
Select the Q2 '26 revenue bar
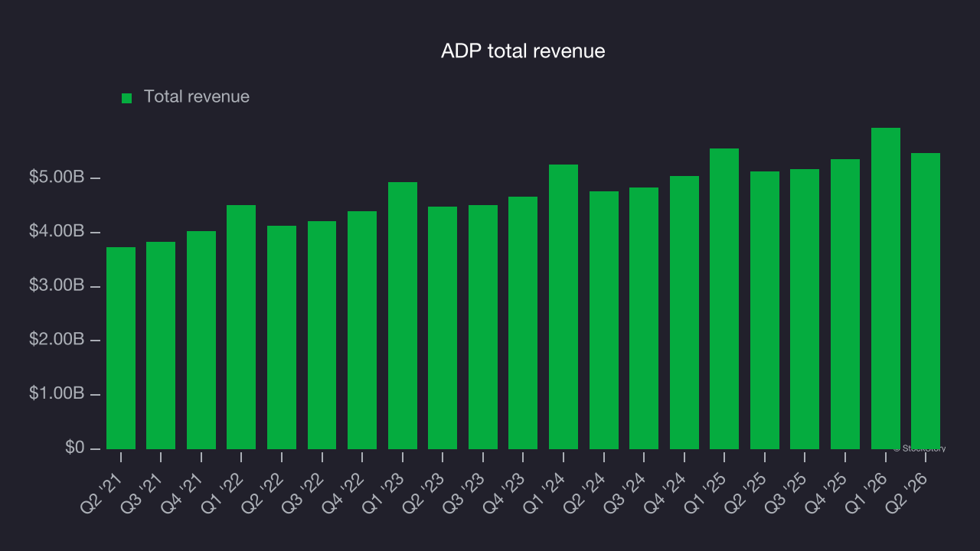tap(926, 301)
